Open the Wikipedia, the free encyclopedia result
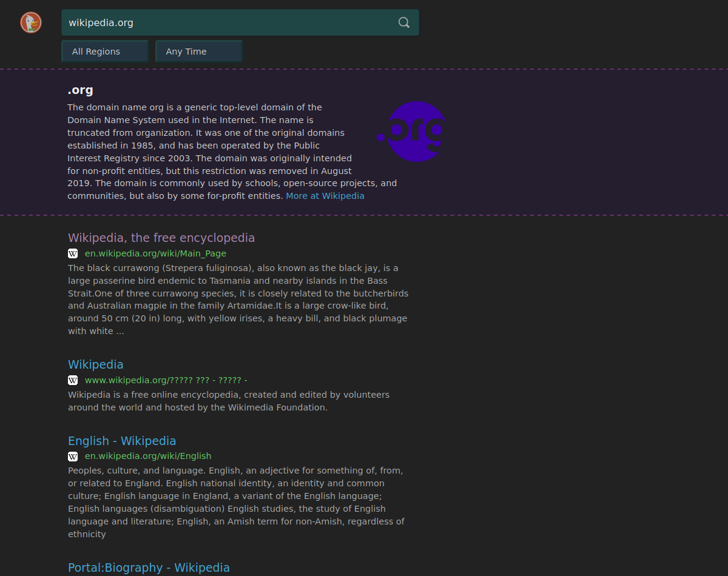 tap(161, 238)
